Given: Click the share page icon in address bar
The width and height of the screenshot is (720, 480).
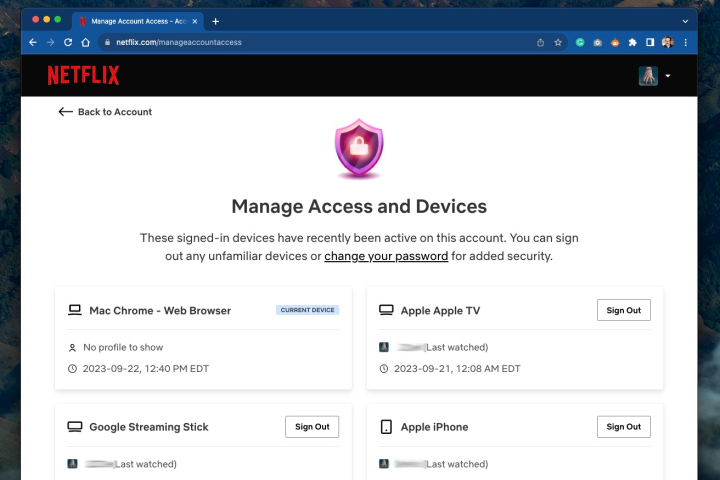Looking at the screenshot, I should [540, 42].
